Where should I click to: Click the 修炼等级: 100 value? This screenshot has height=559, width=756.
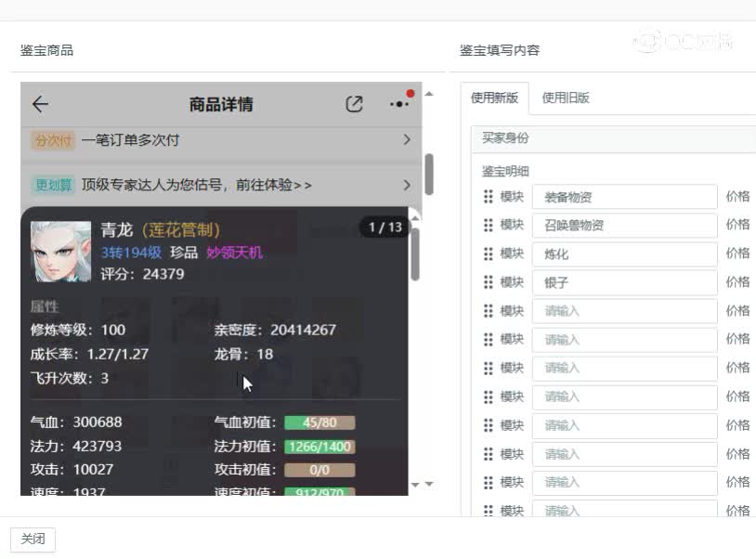pyautogui.click(x=78, y=330)
